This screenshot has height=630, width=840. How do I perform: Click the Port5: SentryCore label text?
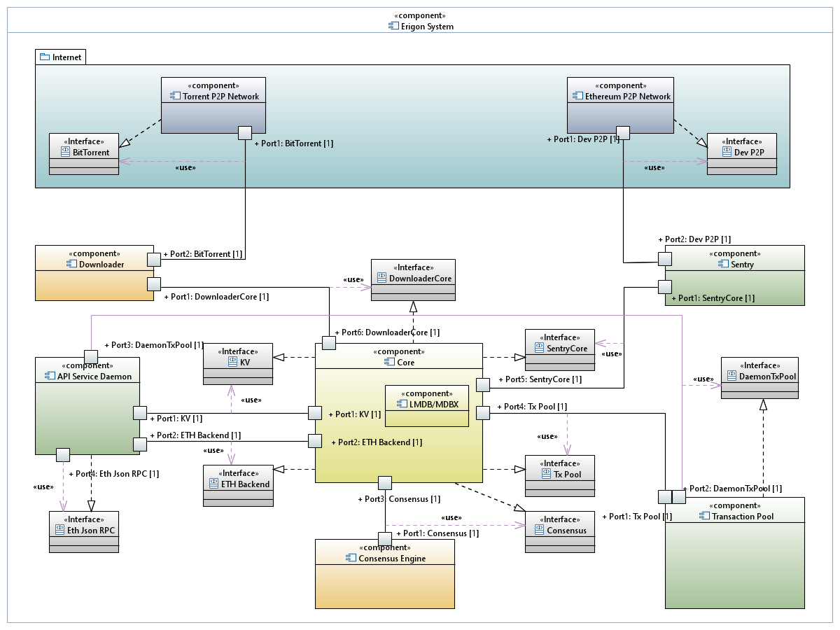[540, 379]
